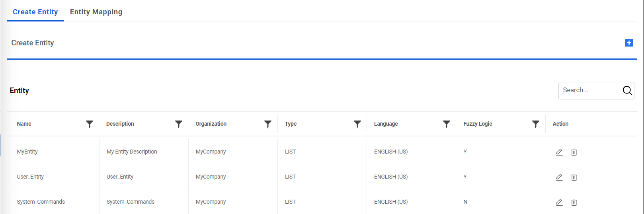The height and width of the screenshot is (214, 644).
Task: Open the Description column filter
Action: [x=179, y=124]
